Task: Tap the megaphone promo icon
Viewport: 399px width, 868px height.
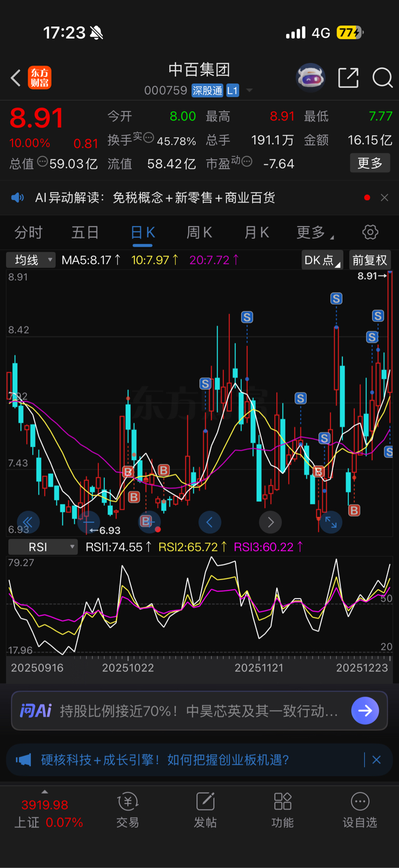Action: pyautogui.click(x=23, y=760)
